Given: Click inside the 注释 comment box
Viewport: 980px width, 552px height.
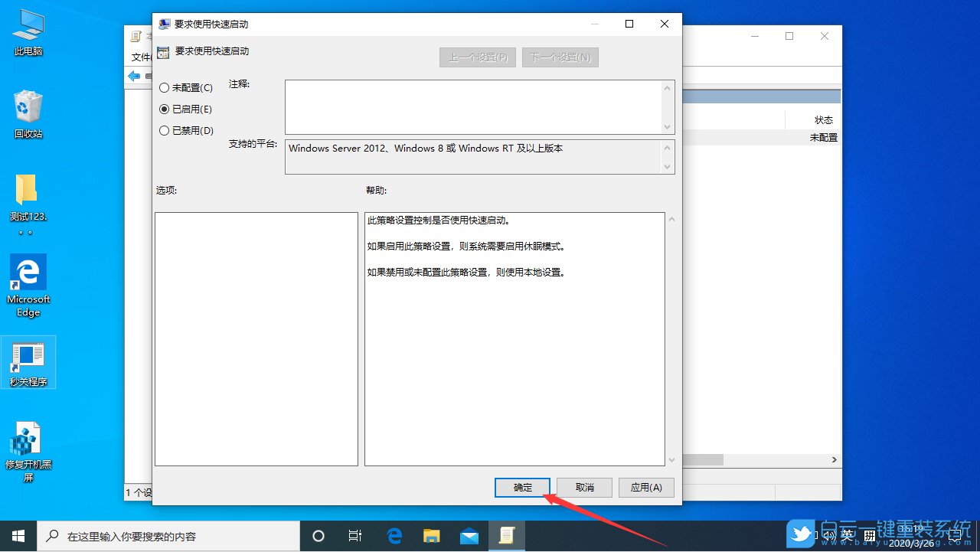Looking at the screenshot, I should pos(475,107).
